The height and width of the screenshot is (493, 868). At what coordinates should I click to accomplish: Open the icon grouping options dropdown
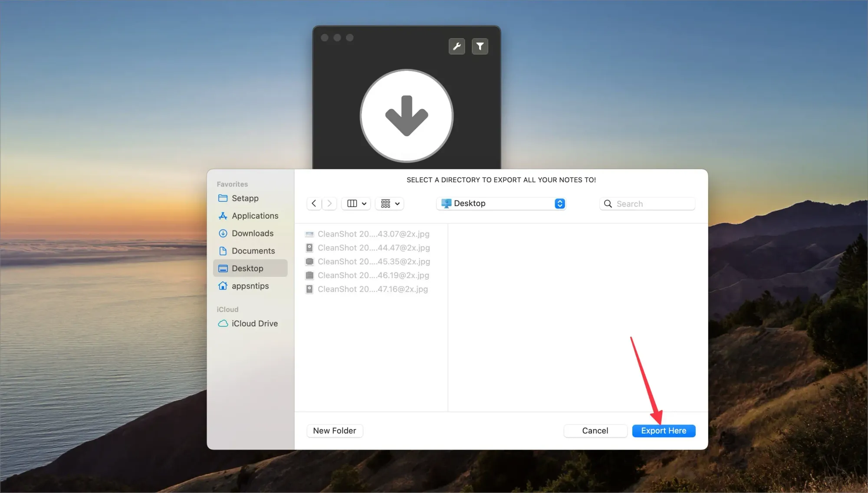[x=390, y=204]
